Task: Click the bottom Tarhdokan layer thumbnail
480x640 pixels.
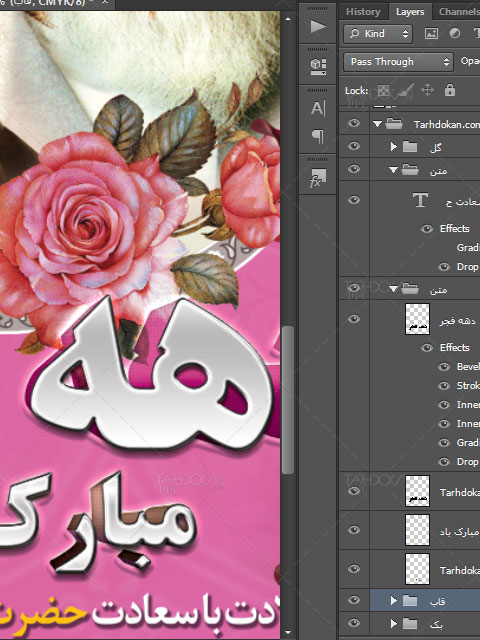Action: coord(417,569)
